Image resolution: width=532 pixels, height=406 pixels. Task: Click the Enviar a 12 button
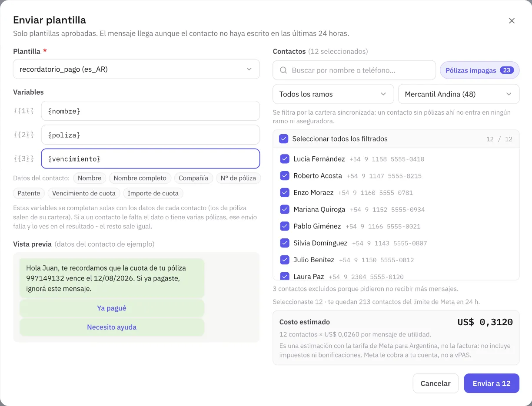(492, 383)
